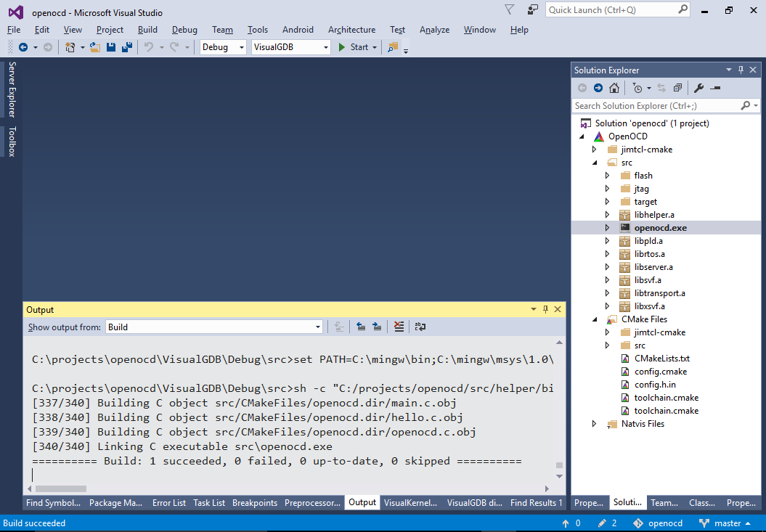Select openocd.exe in Solution Explorer
This screenshot has width=766, height=532.
tap(661, 228)
